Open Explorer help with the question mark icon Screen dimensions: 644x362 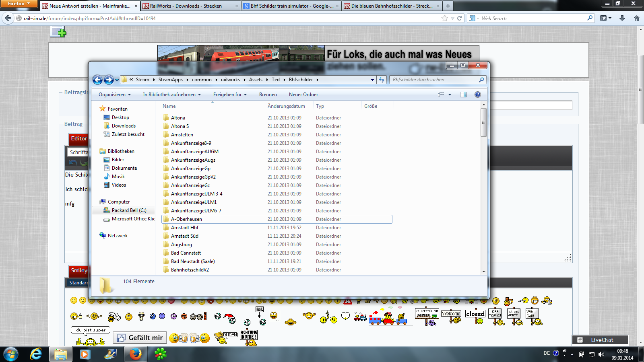click(x=477, y=95)
